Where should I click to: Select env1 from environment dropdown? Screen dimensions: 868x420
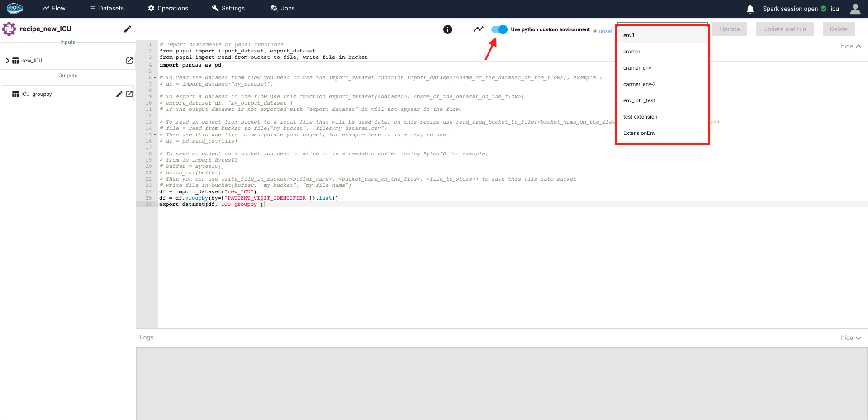(629, 35)
